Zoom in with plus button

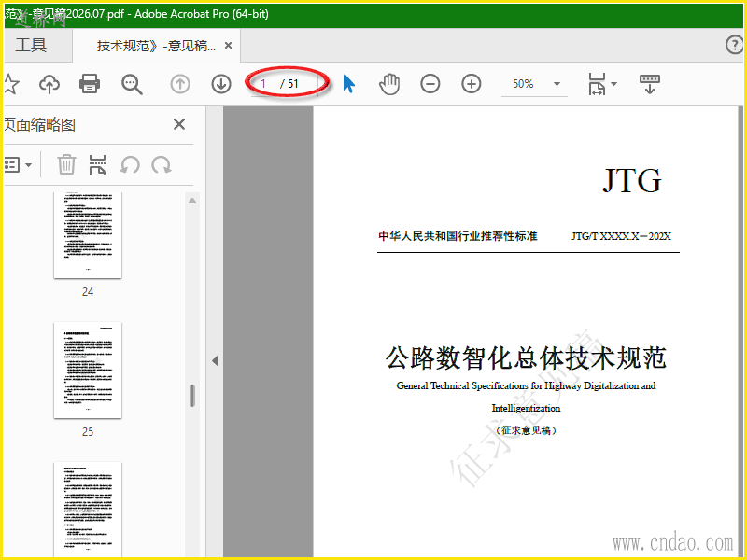472,84
